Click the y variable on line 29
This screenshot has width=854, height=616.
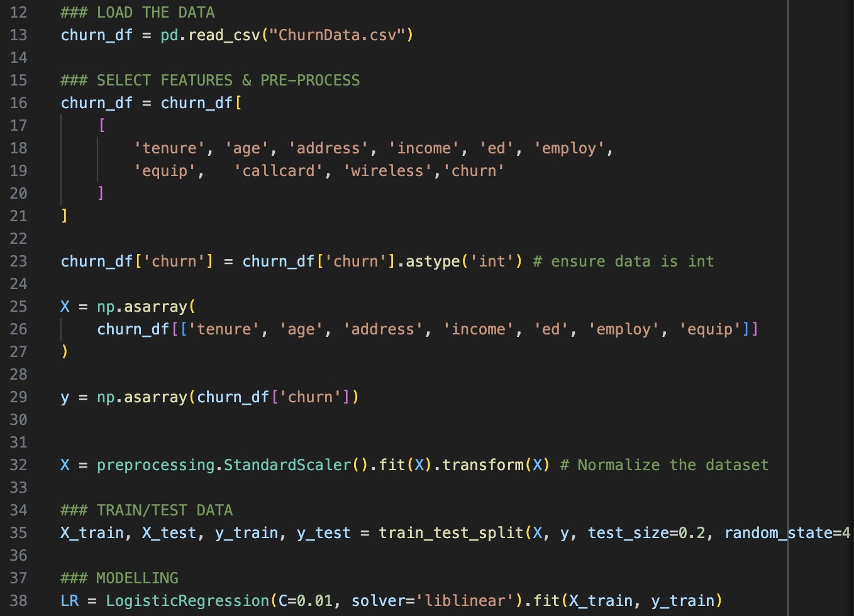click(65, 397)
